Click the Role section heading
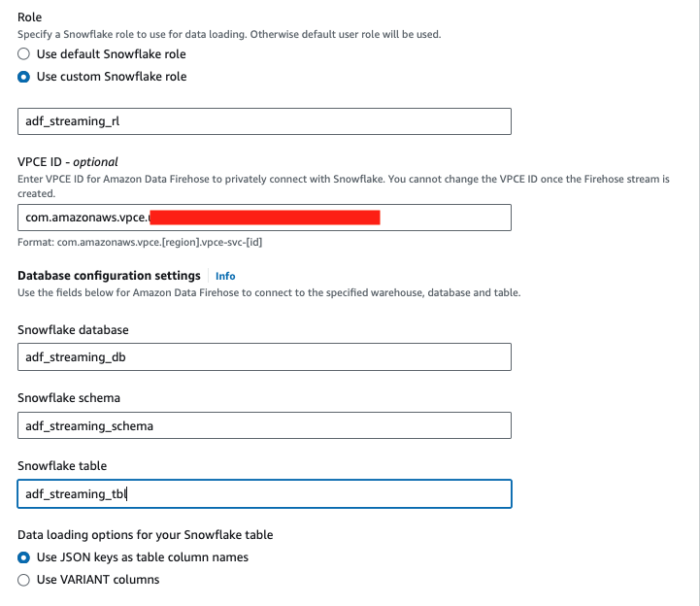 (30, 17)
